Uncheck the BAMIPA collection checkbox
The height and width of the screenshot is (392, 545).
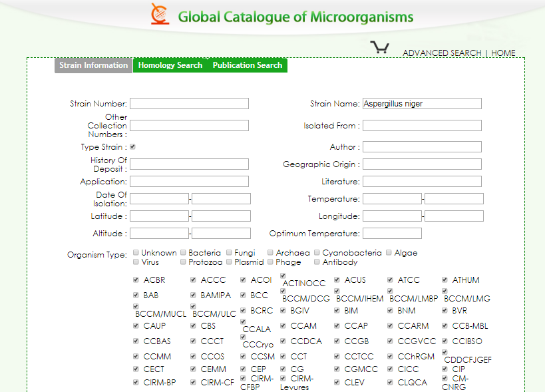point(193,295)
